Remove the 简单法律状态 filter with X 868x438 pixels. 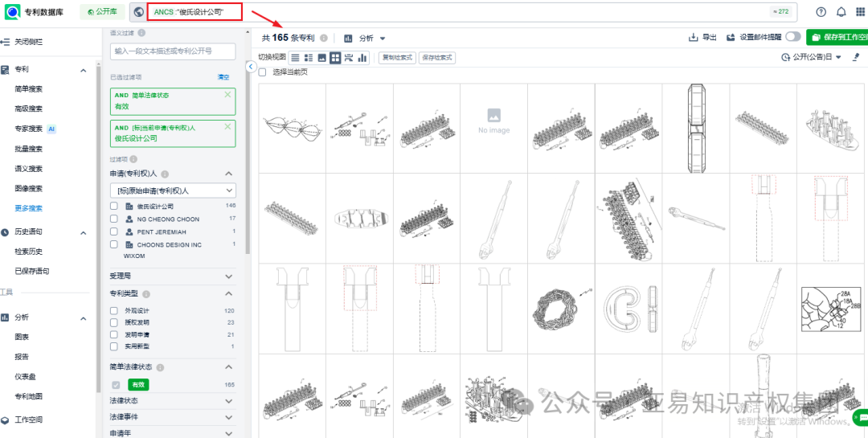(227, 95)
